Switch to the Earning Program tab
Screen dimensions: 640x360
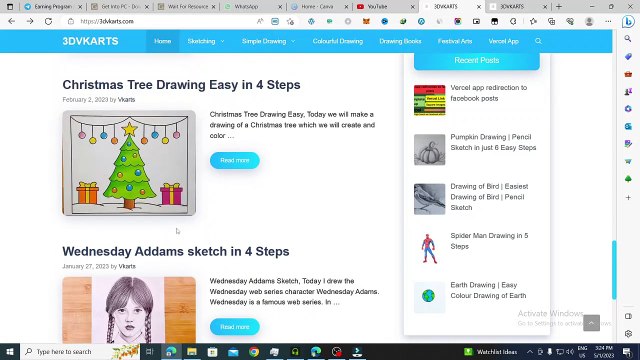tap(53, 7)
